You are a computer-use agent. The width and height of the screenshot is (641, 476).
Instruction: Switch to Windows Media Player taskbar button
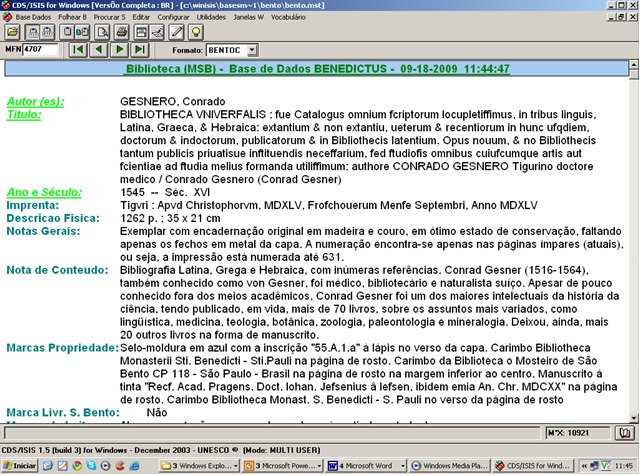click(449, 465)
